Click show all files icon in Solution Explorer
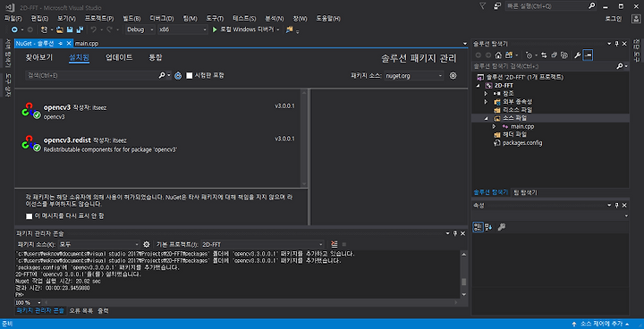644x329 pixels. point(564,55)
